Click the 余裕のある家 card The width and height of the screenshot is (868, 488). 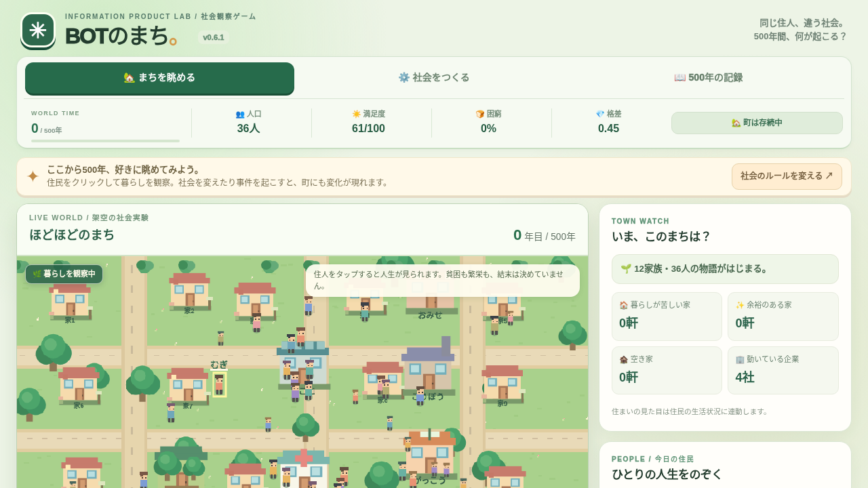783,317
